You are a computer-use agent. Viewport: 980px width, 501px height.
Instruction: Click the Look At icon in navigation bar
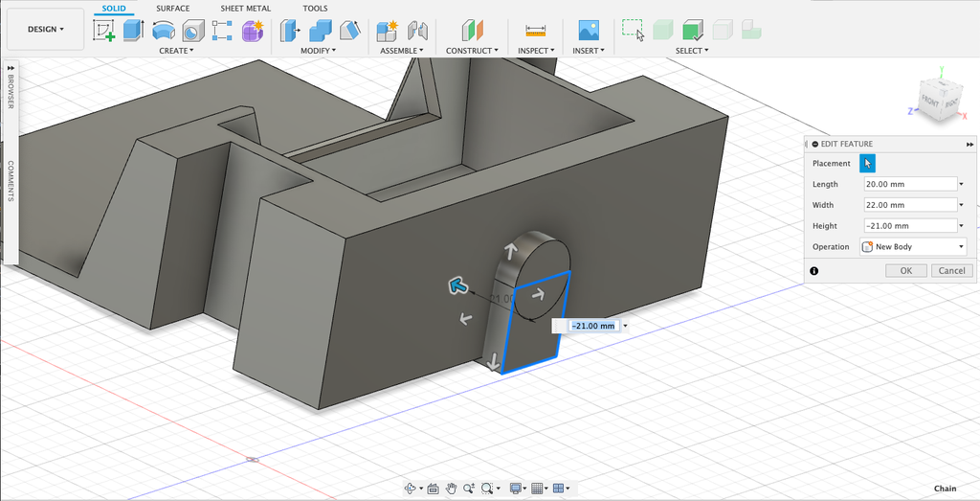(432, 489)
